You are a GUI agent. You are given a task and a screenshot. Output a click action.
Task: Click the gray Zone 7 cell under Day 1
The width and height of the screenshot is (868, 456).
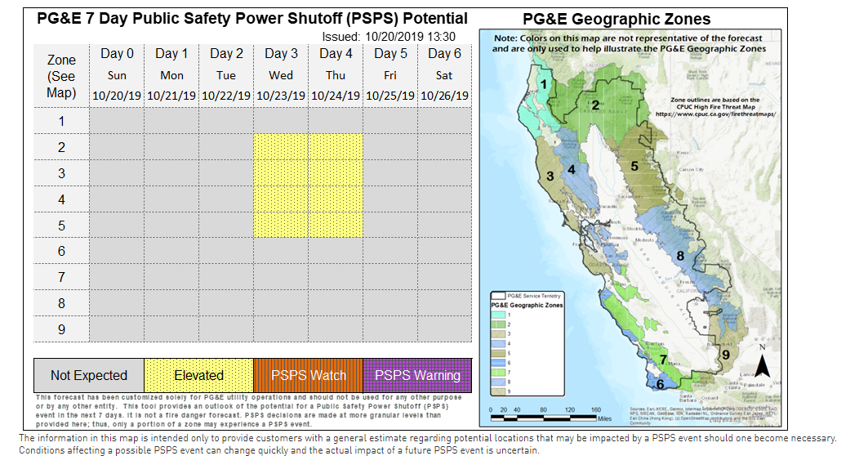[x=171, y=277]
